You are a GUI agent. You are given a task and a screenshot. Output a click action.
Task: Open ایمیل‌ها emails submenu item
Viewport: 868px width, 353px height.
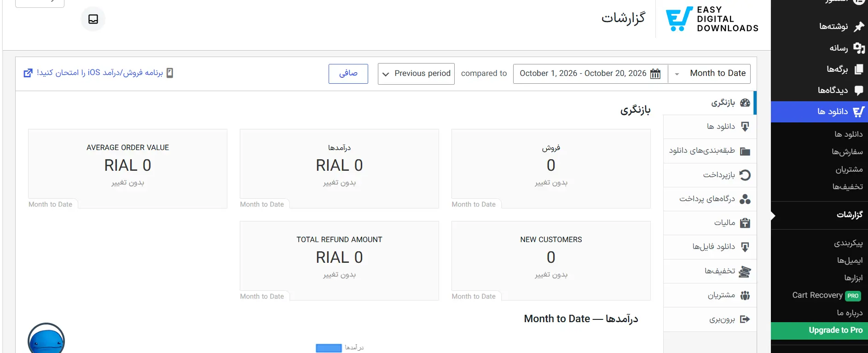(x=850, y=260)
